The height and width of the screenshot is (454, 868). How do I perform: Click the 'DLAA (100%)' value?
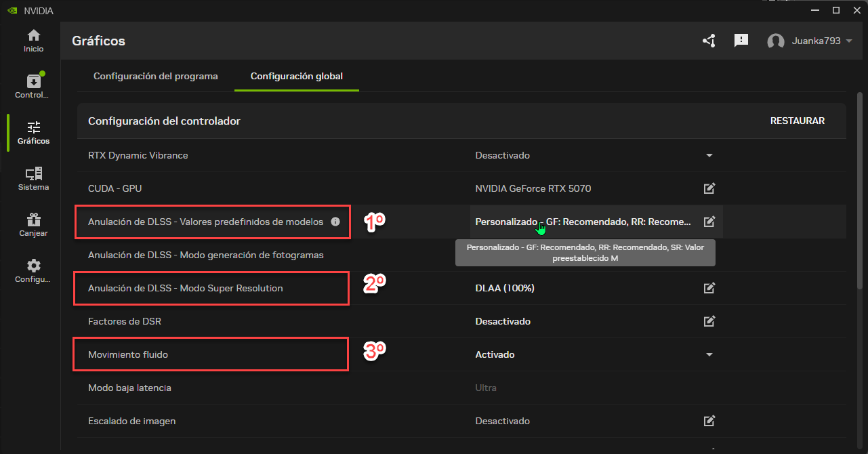(x=505, y=288)
